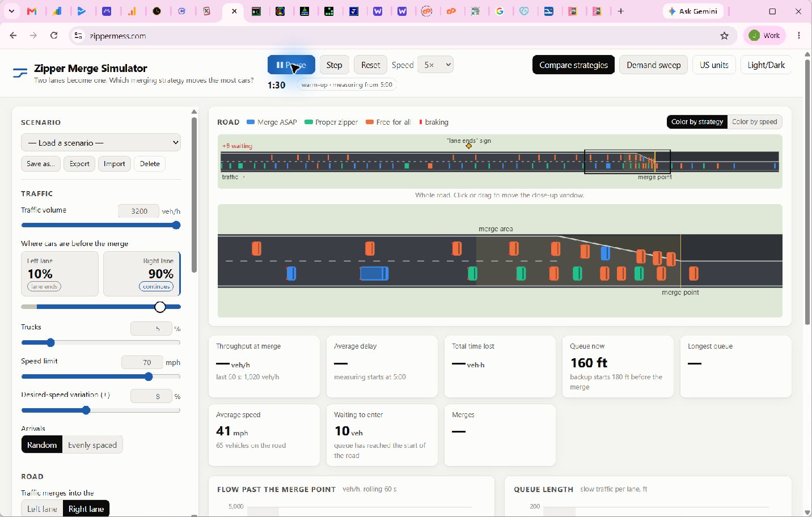
Task: Open site information icon in address bar
Action: 78,36
